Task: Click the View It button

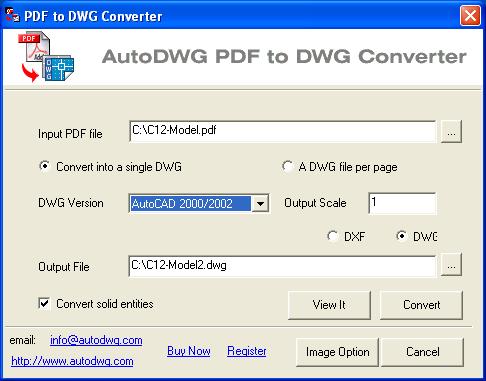Action: click(329, 305)
